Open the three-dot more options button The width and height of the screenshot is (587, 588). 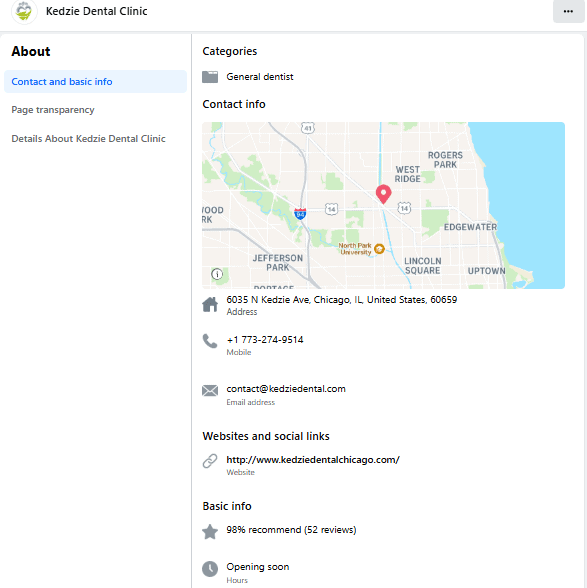pyautogui.click(x=568, y=11)
